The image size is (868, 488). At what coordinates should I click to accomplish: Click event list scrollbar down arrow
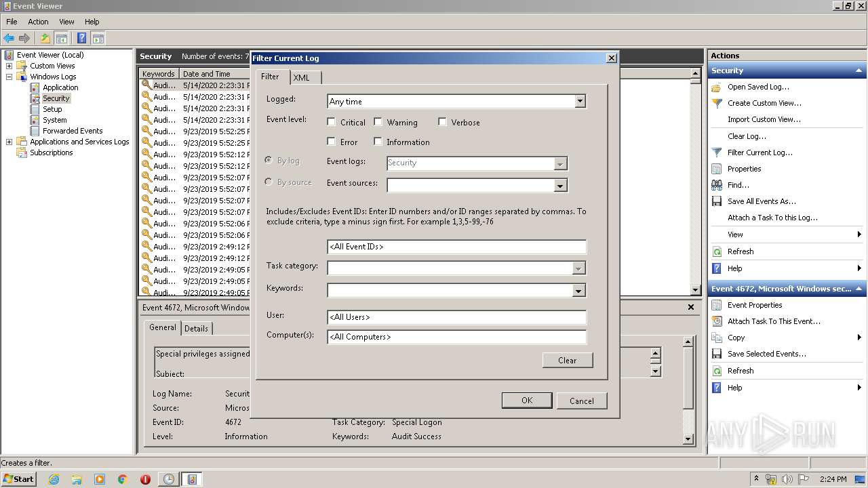[x=695, y=290]
